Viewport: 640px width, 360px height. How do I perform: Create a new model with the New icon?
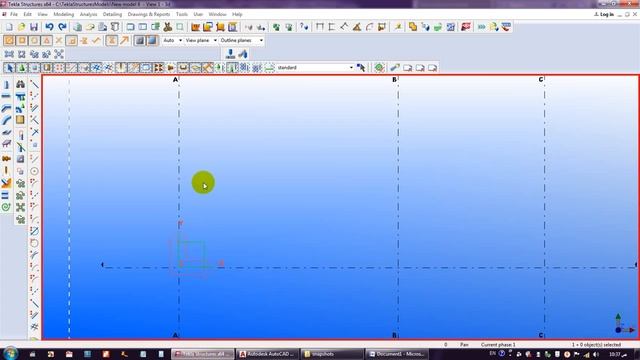(x=9, y=27)
